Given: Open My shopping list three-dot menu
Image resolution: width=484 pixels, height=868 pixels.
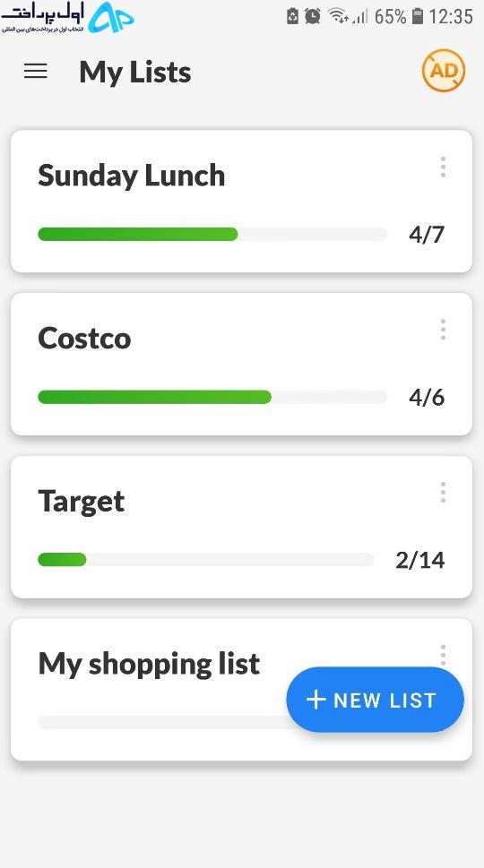Looking at the screenshot, I should (443, 654).
